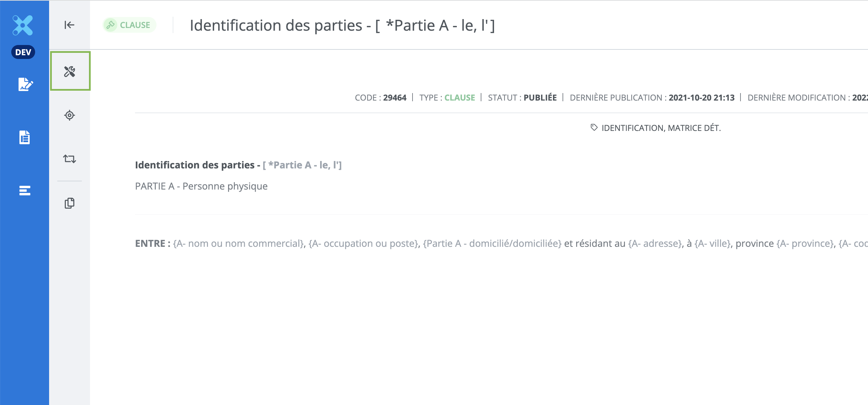Click the {Partie A - domicilié/domiciliée} variable

pyautogui.click(x=492, y=243)
